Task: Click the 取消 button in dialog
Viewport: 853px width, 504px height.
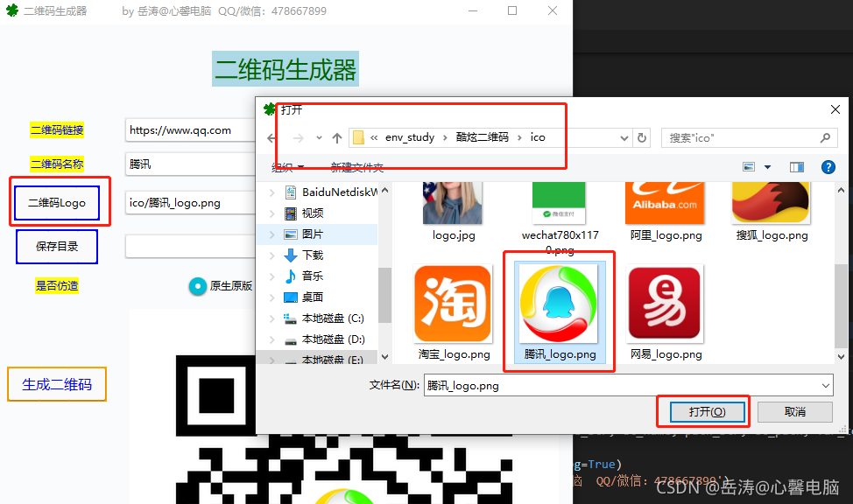Action: click(795, 411)
